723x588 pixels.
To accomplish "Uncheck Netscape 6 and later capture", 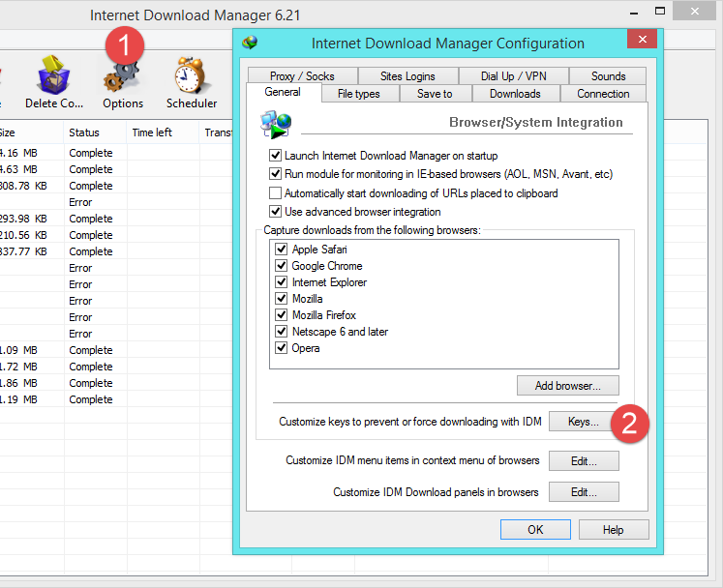I will click(282, 332).
